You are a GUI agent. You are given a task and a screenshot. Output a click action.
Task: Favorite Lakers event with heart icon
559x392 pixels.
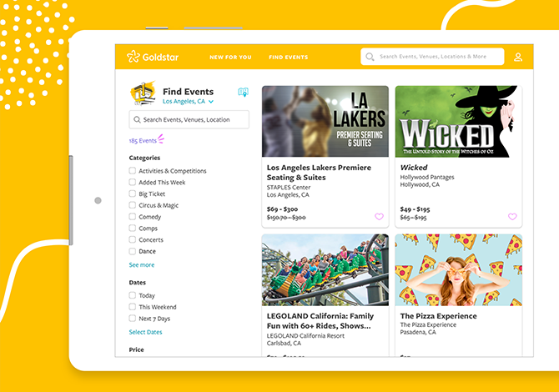(379, 216)
